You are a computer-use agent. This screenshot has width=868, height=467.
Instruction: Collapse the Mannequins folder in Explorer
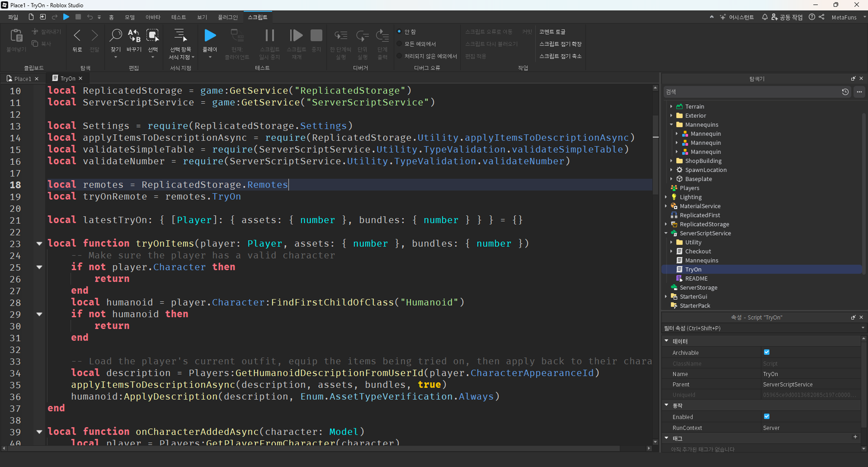[671, 124]
